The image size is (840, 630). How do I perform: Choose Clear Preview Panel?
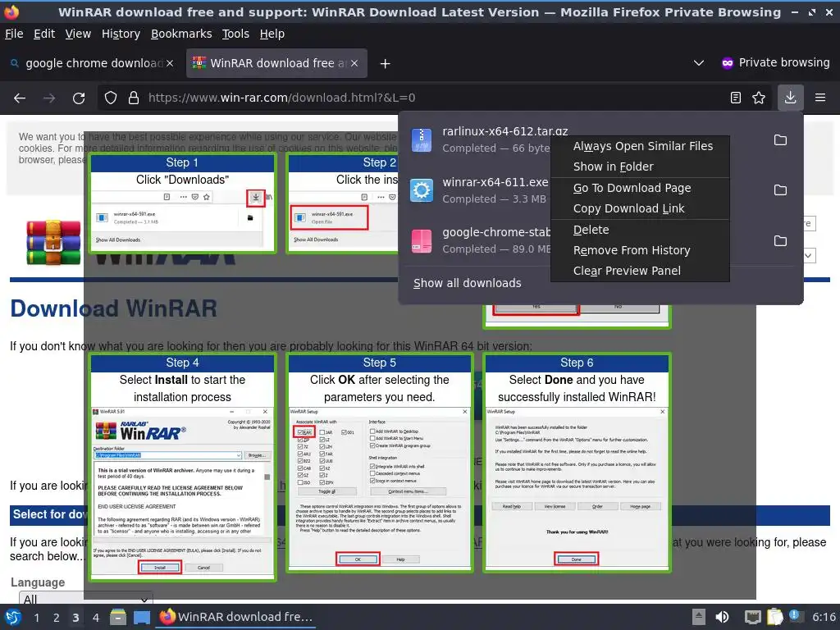point(640,271)
